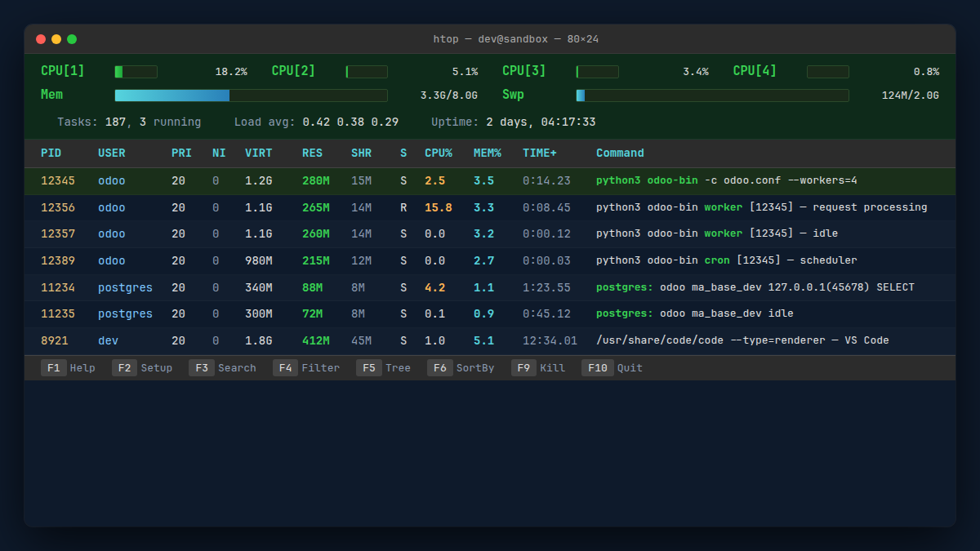This screenshot has width=980, height=551.
Task: Click the 15.8 CPU% value
Action: pos(439,207)
